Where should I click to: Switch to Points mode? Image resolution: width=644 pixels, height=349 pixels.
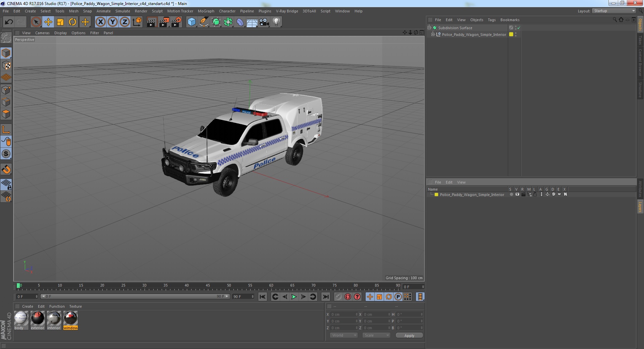coord(6,90)
